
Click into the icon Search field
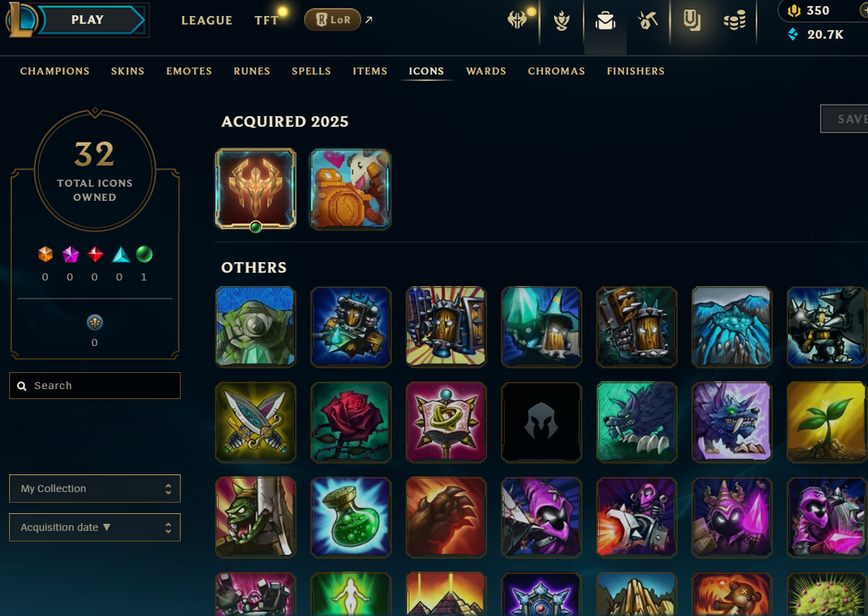point(95,386)
